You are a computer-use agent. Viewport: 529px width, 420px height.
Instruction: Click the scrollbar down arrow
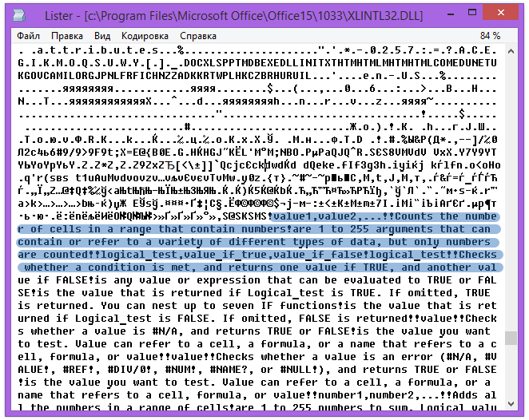[x=511, y=404]
